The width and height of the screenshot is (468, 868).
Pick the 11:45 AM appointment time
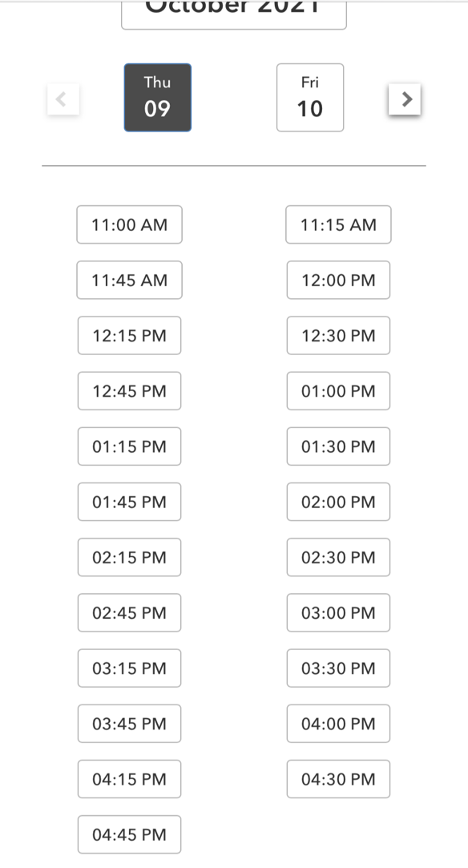point(130,280)
